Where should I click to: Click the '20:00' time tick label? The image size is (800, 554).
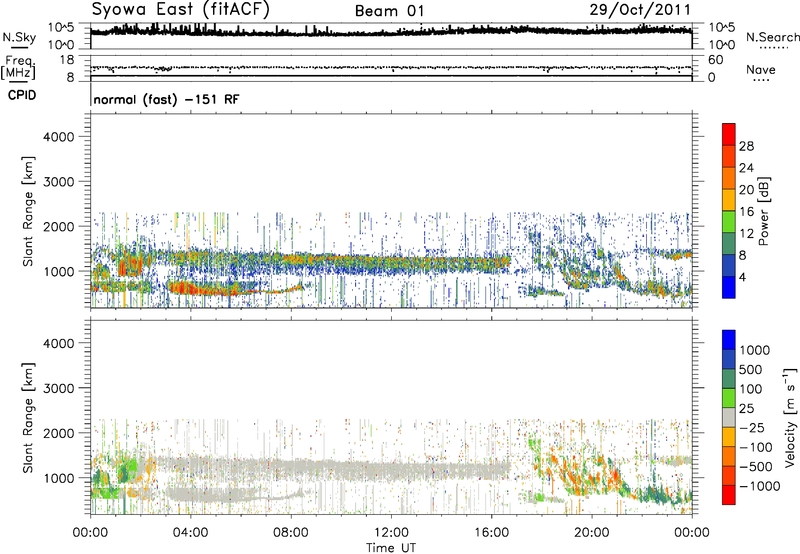point(592,533)
